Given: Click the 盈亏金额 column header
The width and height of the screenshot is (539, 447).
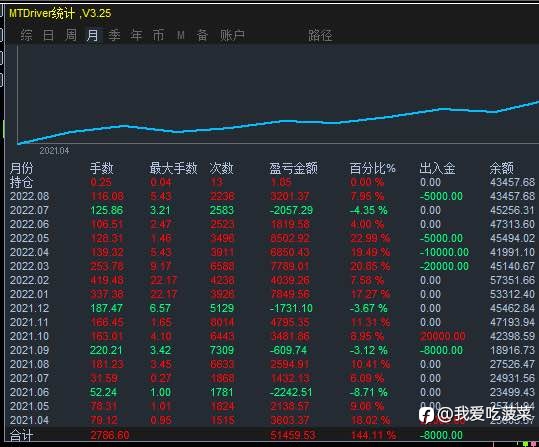Looking at the screenshot, I should [x=293, y=168].
